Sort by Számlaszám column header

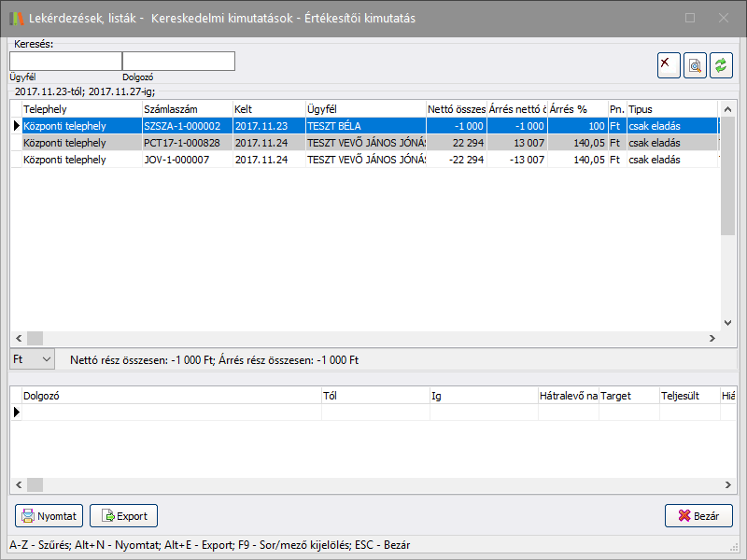coord(185,109)
